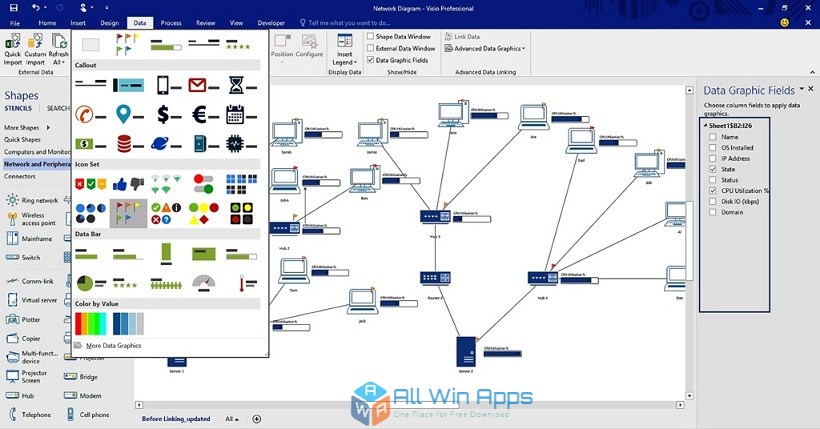Apply the traffic light icon set
Viewport: 820px width, 429px height.
242,213
